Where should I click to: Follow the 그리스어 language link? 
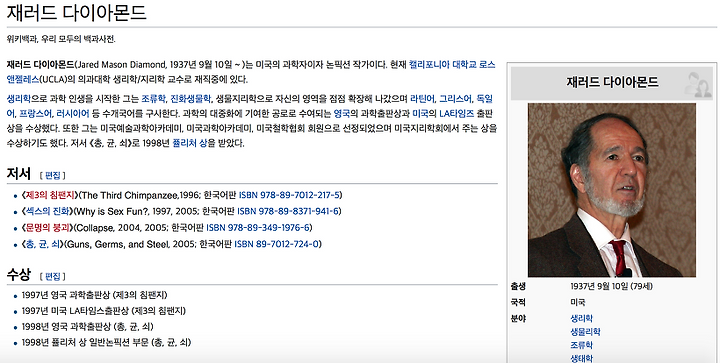456,99
